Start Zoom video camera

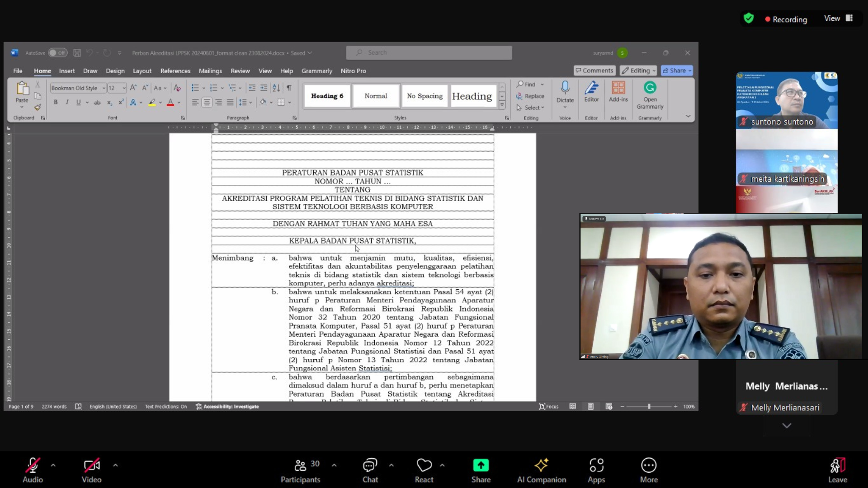click(x=91, y=470)
